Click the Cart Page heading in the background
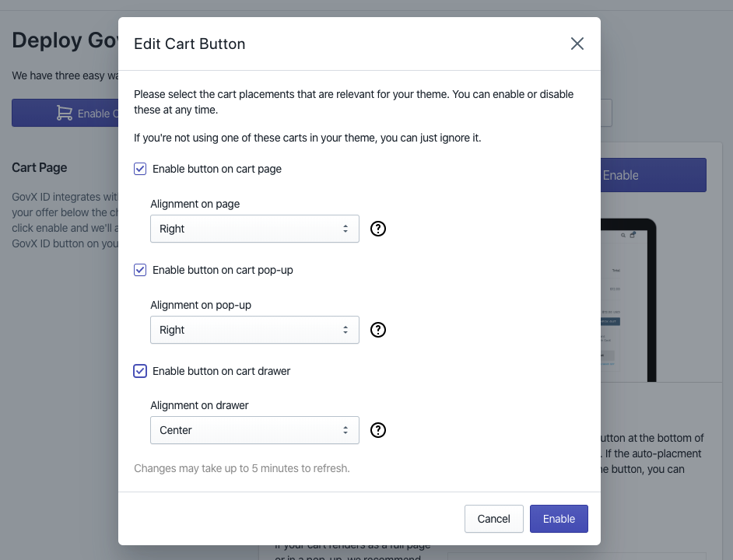The height and width of the screenshot is (560, 733). tap(39, 167)
